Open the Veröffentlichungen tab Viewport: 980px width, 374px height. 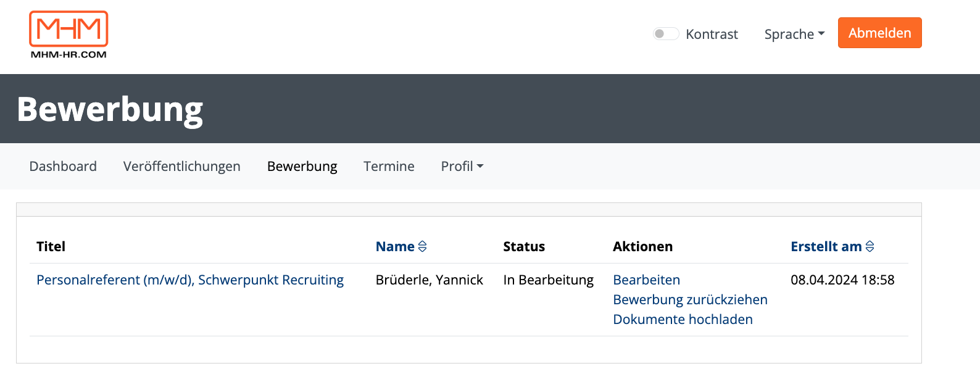182,166
